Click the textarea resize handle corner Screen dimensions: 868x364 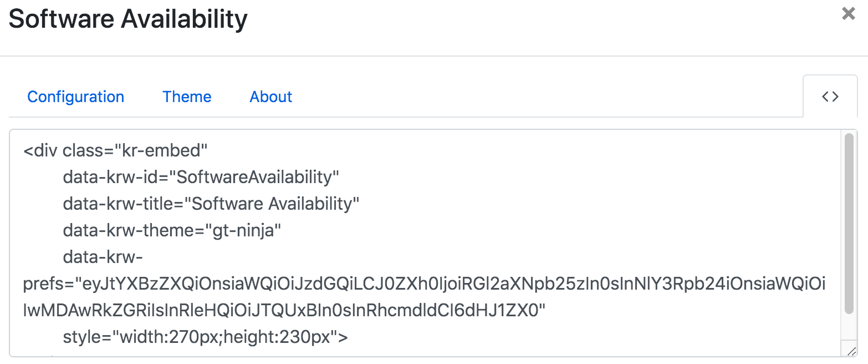[852, 351]
